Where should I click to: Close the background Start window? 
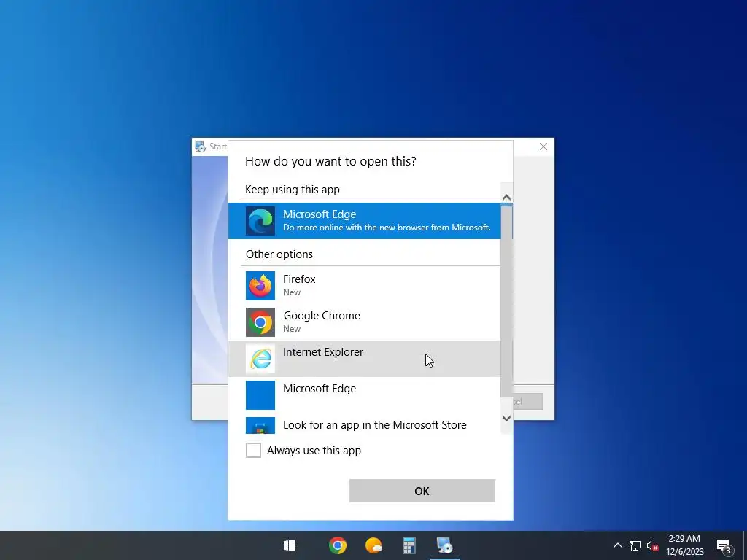pyautogui.click(x=543, y=147)
